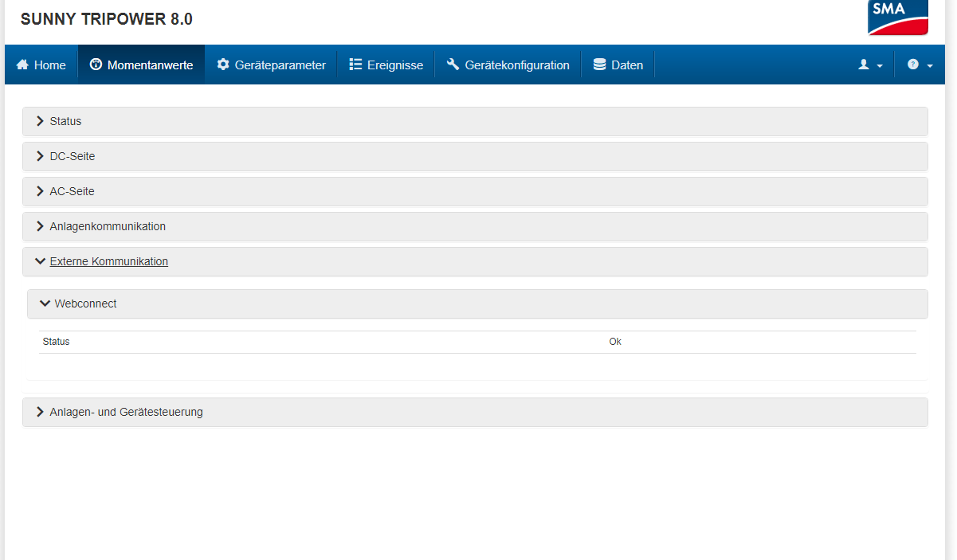957x560 pixels.
Task: Expand the Status section chevron
Action: pos(40,121)
